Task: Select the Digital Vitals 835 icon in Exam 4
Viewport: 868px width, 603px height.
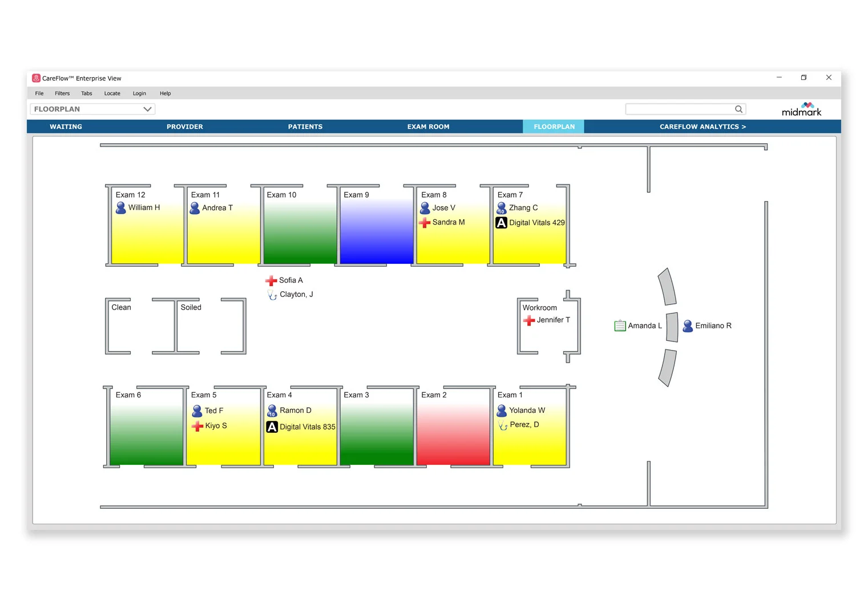Action: [272, 427]
